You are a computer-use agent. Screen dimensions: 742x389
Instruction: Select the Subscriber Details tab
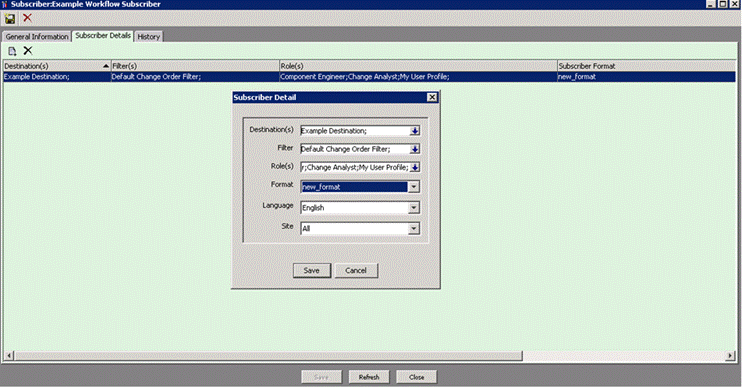coord(103,36)
